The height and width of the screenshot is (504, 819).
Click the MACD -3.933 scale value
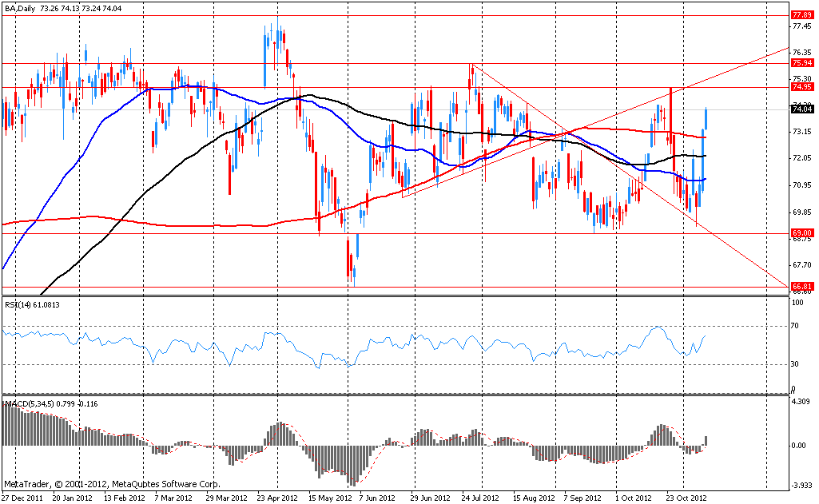coord(801,485)
